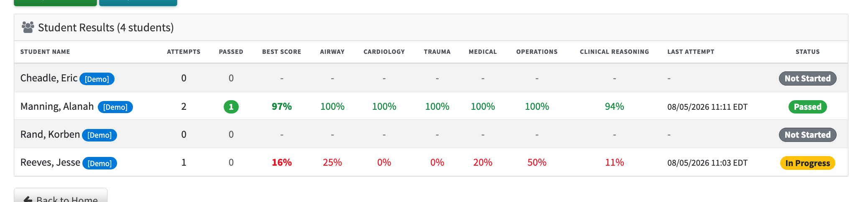Click the Back to Home button
Image resolution: width=868 pixels, height=202 pixels.
(x=61, y=195)
